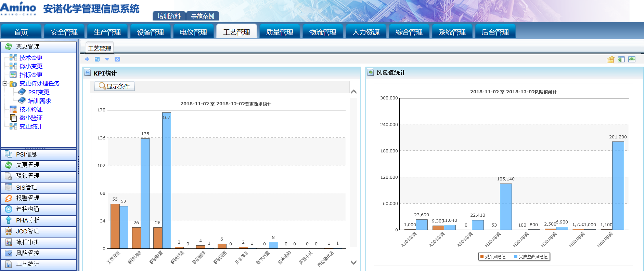Click the 风险值统计 panel arrow icon
Viewport: 644px width, 271px height.
371,72
